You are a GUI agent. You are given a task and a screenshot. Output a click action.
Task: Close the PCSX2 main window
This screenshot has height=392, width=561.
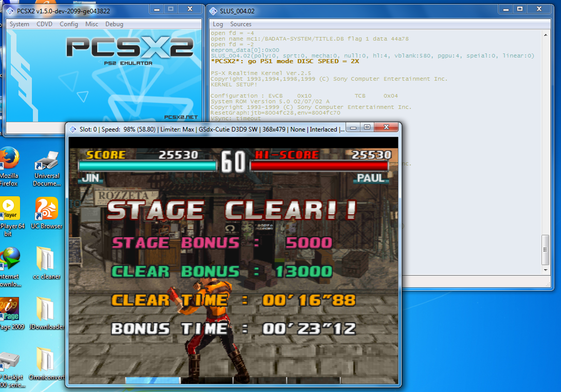[x=190, y=9]
